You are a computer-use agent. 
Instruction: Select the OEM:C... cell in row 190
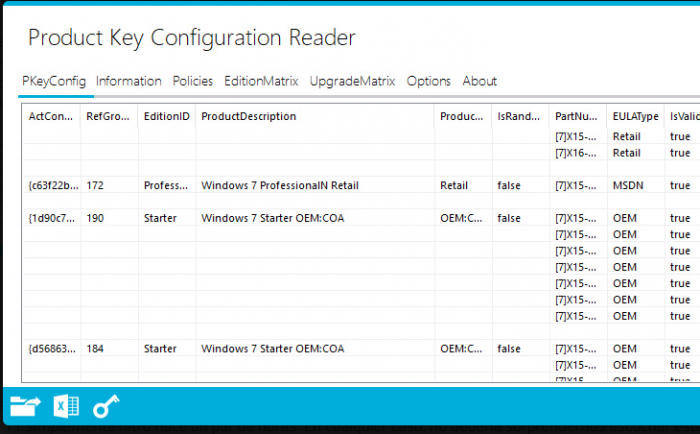pos(461,218)
